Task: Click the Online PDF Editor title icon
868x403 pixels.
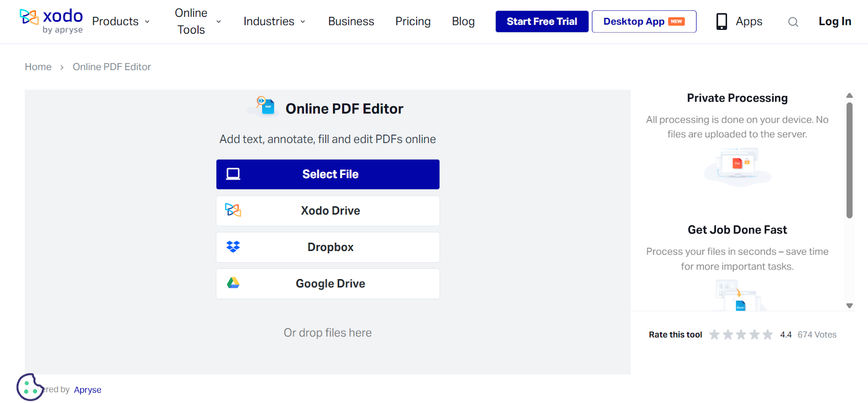Action: pos(265,105)
